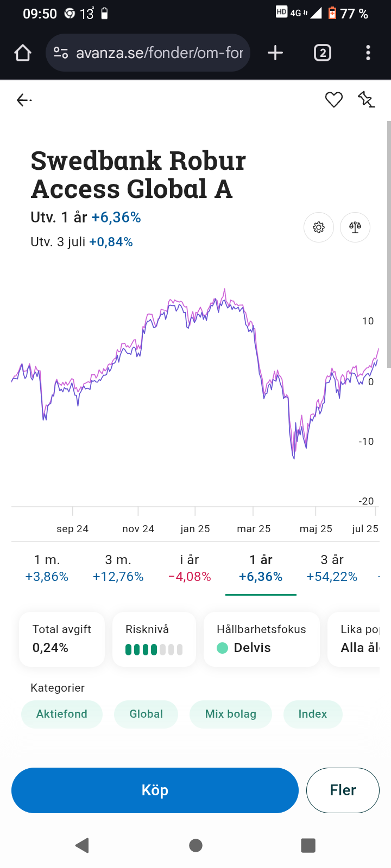Tap the site info icon in address bar

tap(61, 53)
